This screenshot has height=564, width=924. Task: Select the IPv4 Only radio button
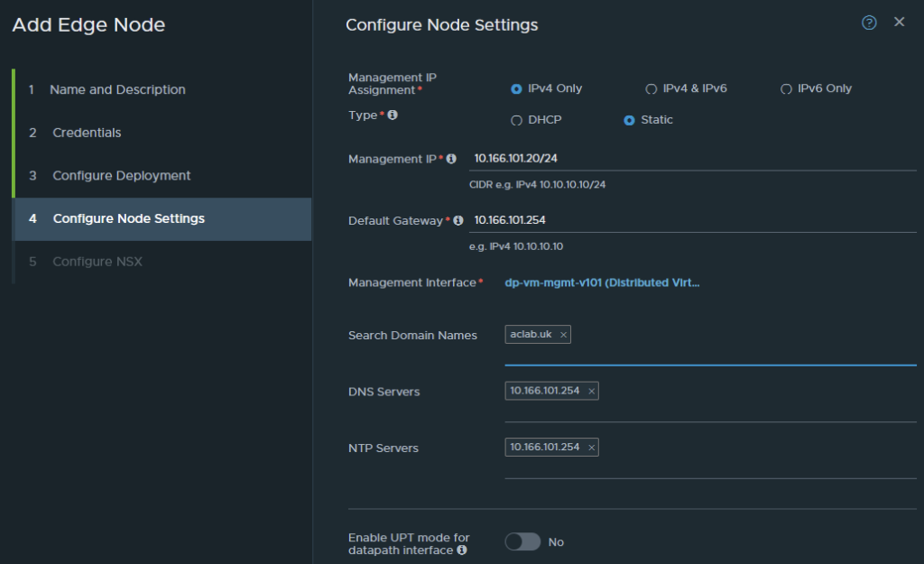click(x=516, y=89)
